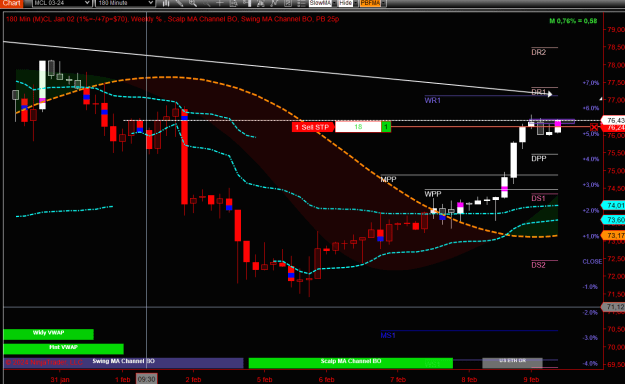Click the +7,0% percent scale label

pyautogui.click(x=591, y=83)
